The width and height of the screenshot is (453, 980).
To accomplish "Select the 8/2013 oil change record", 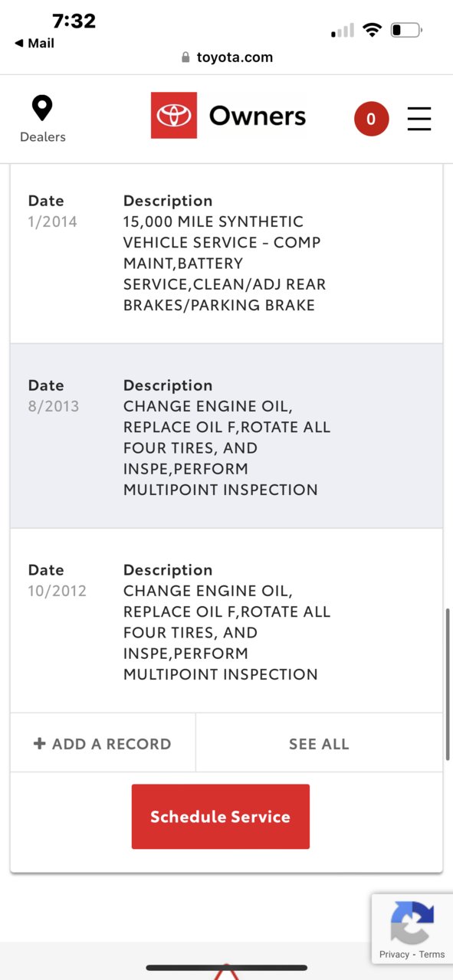I will [x=226, y=436].
